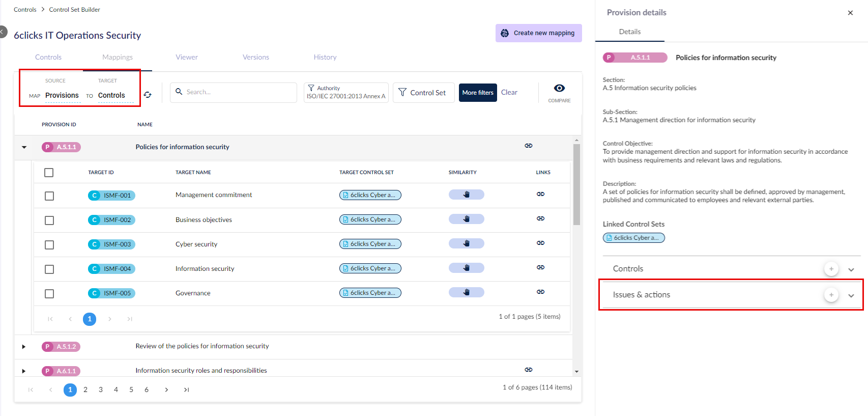Expand the Issues & actions chevron
Screen dimensions: 868x416
coord(851,295)
